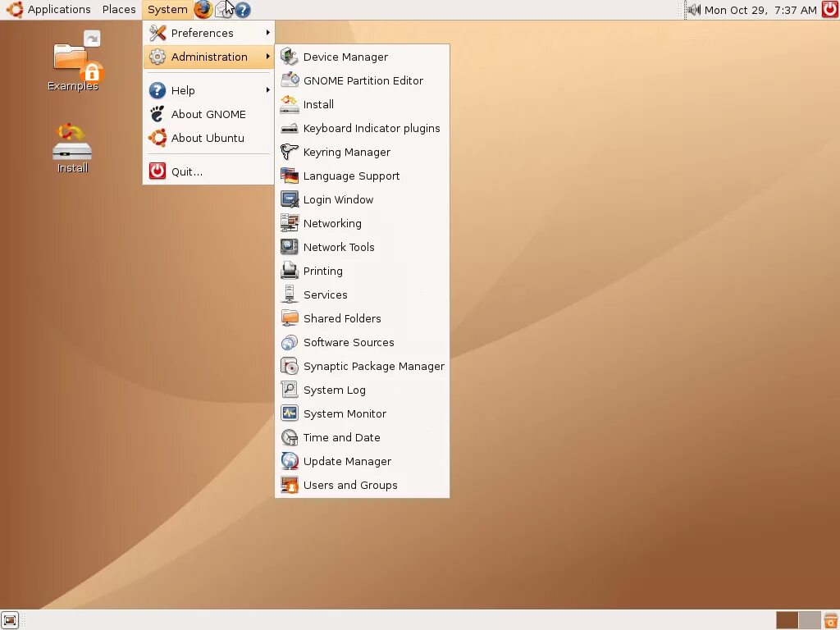The image size is (840, 630).
Task: Choose Quit... from System menu
Action: (x=208, y=171)
